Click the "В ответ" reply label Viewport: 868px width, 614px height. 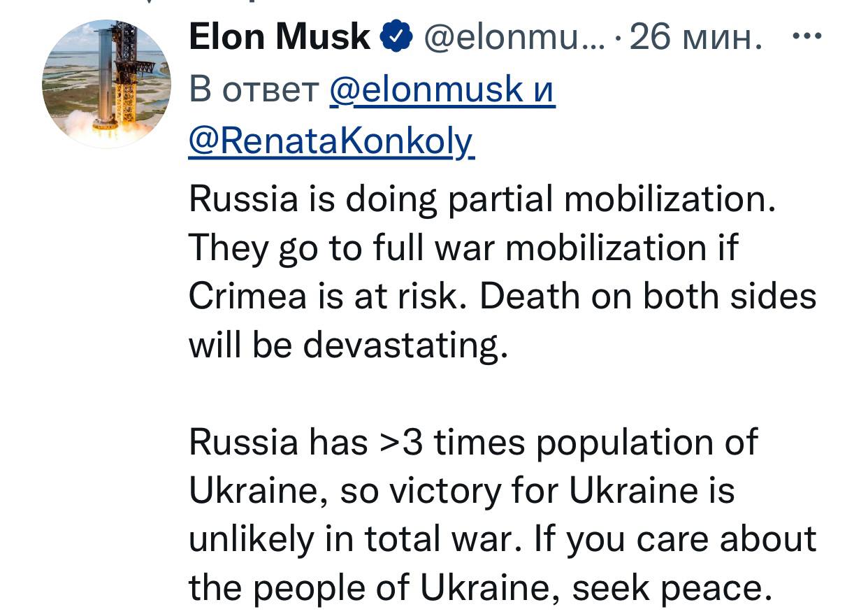pyautogui.click(x=253, y=90)
